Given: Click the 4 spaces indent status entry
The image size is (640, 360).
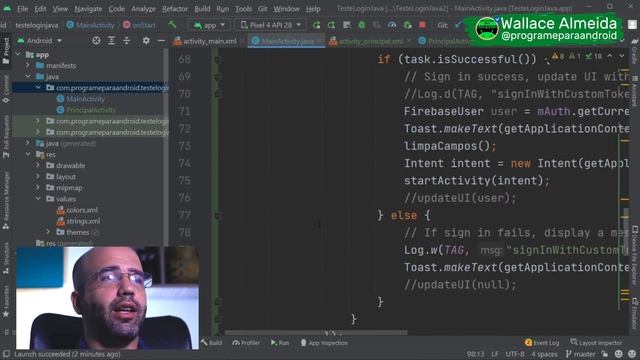Looking at the screenshot, I should tap(544, 354).
